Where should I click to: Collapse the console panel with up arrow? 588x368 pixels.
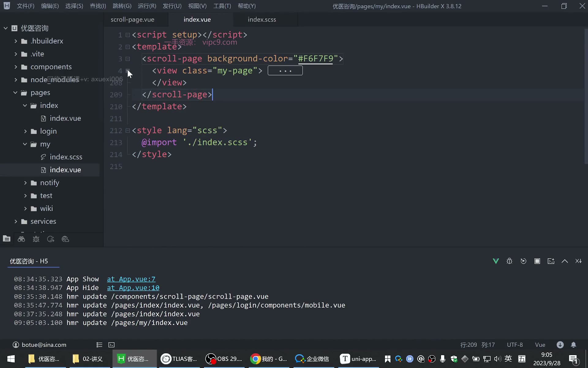tap(565, 261)
